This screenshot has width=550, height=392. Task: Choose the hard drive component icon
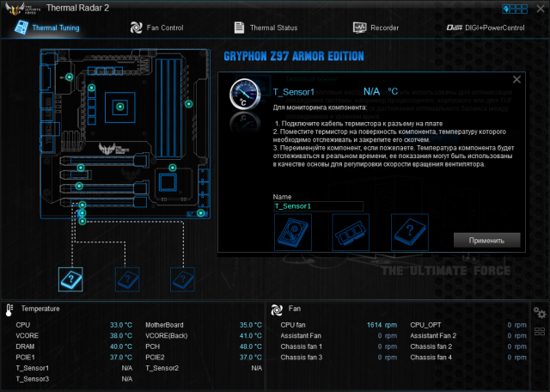point(293,232)
